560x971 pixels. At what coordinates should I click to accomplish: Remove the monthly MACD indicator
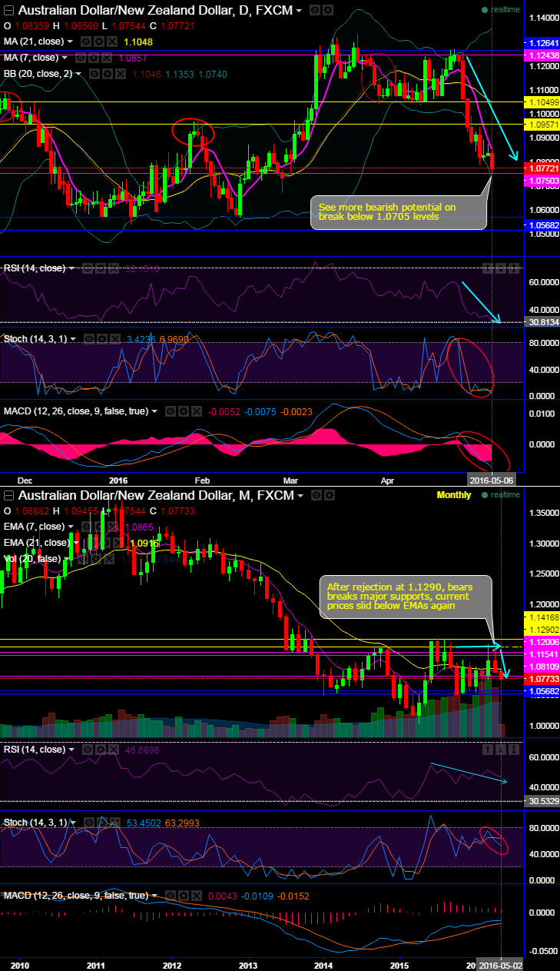click(197, 896)
